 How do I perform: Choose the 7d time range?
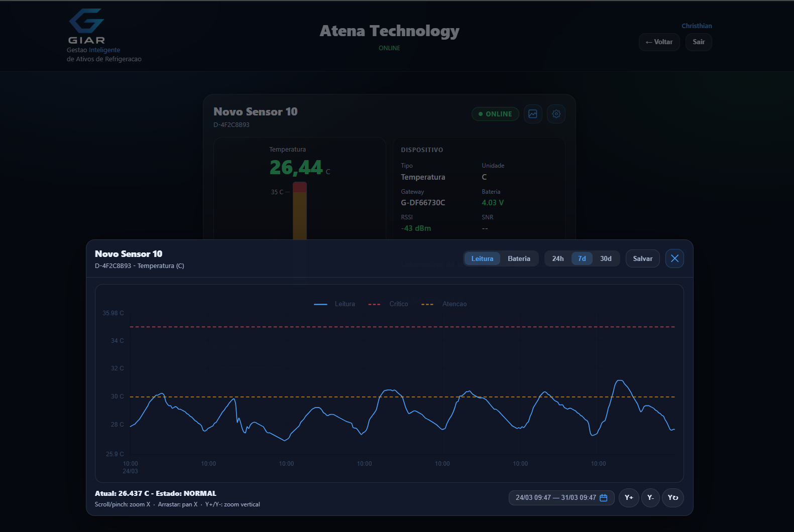pyautogui.click(x=582, y=259)
